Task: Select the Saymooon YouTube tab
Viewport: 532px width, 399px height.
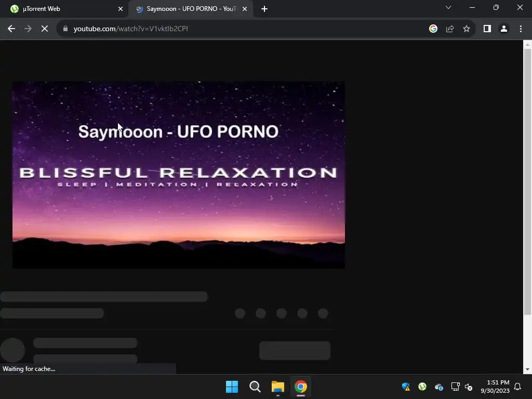Action: click(190, 9)
